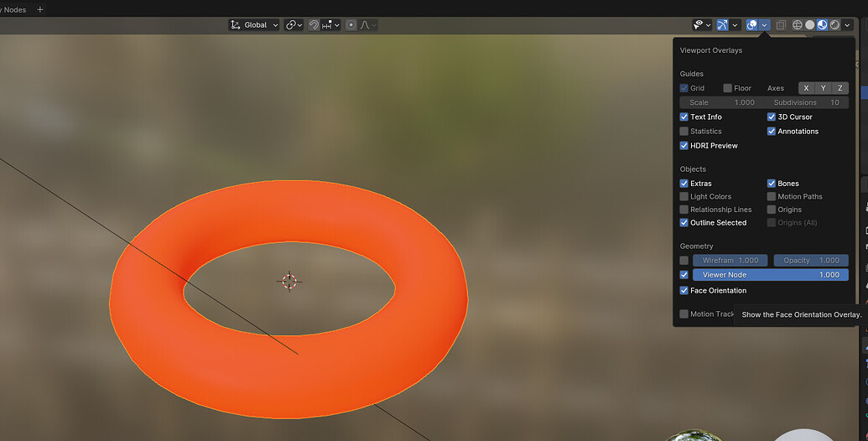Uncheck the HDRI Preview checkbox
The height and width of the screenshot is (441, 868).
click(x=684, y=146)
